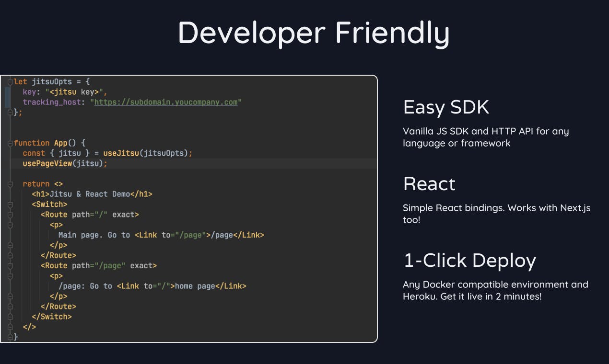The height and width of the screenshot is (364, 609).
Task: Click fold end marker beside '};' line
Action: (10, 113)
